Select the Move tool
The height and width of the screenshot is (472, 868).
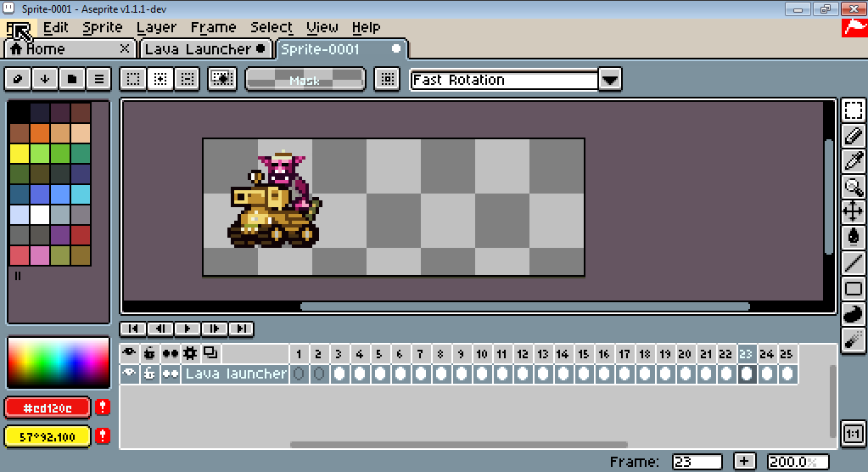point(853,211)
